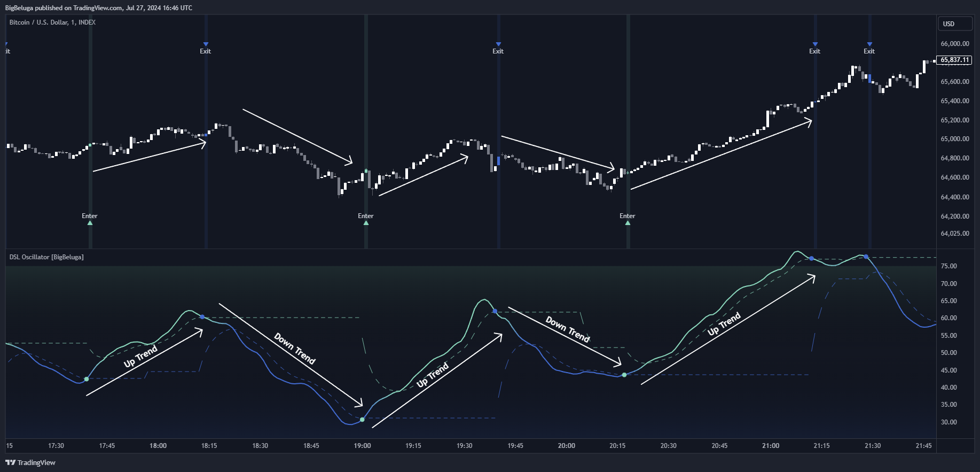This screenshot has height=472, width=980.
Task: Click the 66,000.00 price axis label
Action: click(955, 44)
